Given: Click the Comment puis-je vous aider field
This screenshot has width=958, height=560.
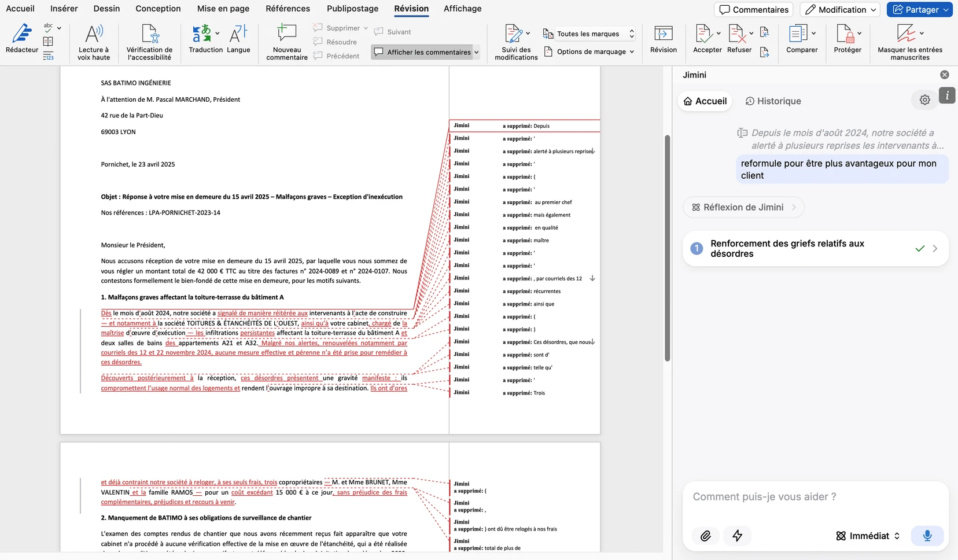Looking at the screenshot, I should 815,497.
